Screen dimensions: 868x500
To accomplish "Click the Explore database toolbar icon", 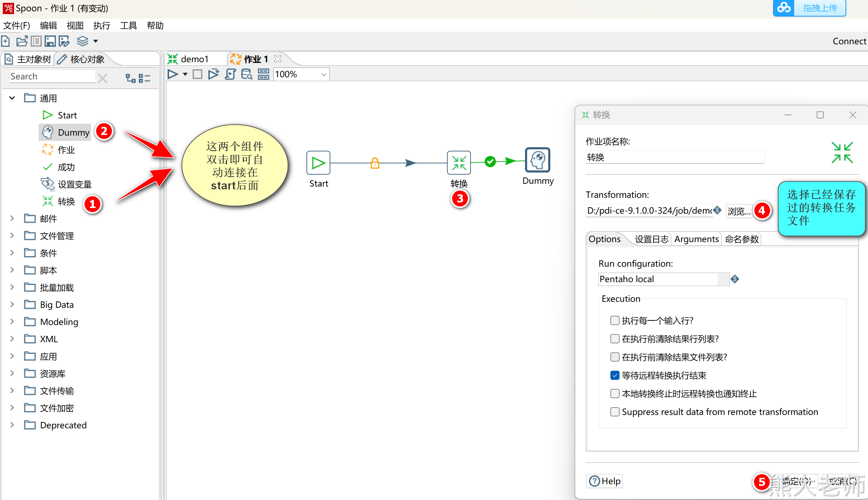I will click(x=247, y=74).
